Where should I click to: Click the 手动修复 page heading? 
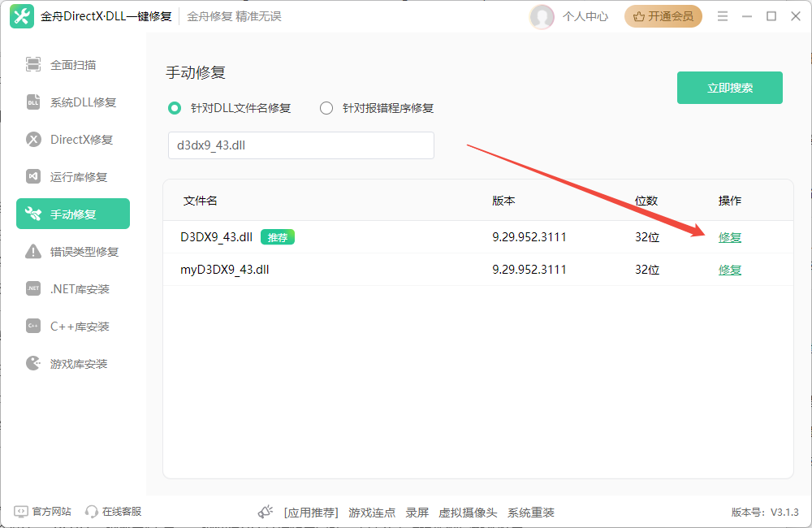(196, 72)
